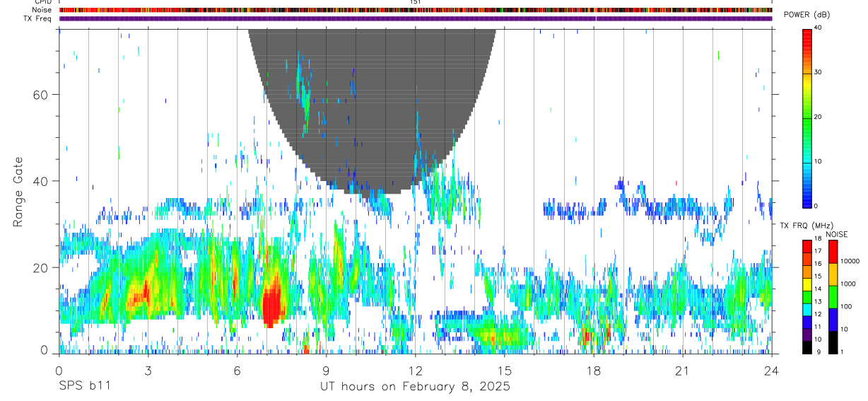This screenshot has height=401, width=868.
Task: Click the Noise row label at top left
Action: (x=42, y=10)
